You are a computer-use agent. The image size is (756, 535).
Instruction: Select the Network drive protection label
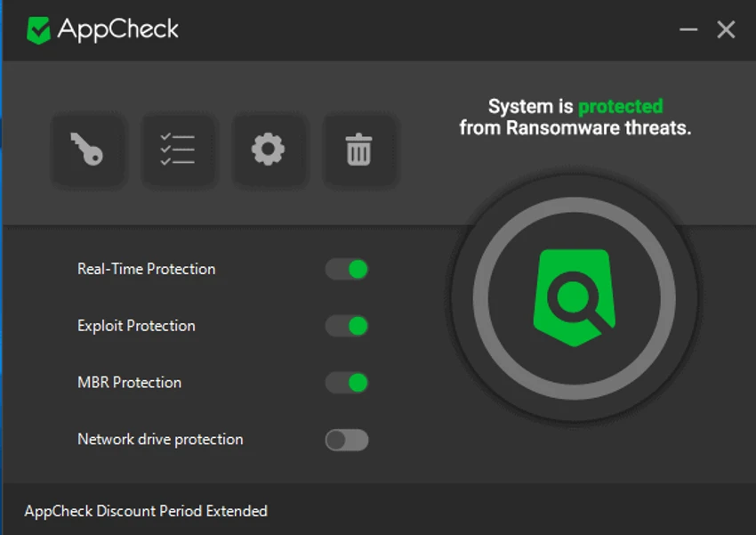pyautogui.click(x=160, y=440)
